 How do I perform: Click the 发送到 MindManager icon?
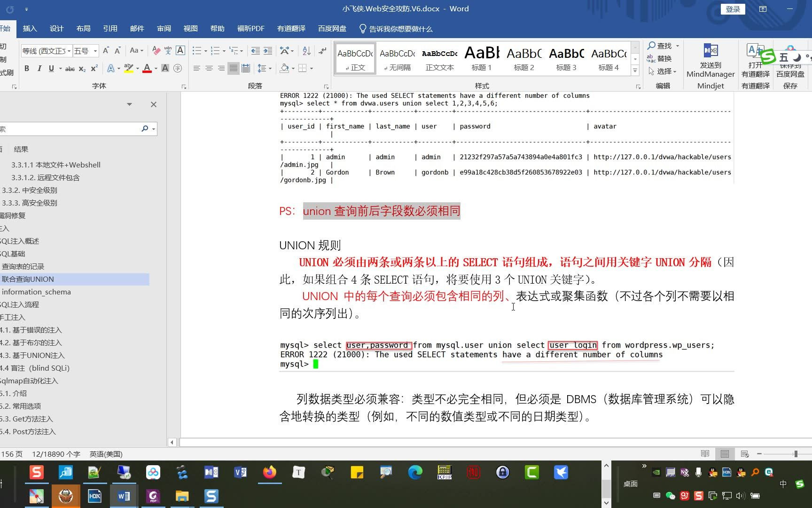710,56
